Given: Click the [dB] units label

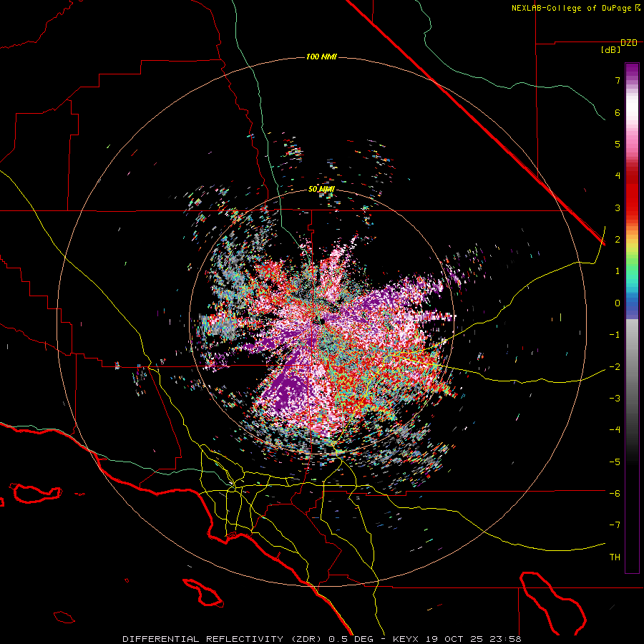Looking at the screenshot, I should [611, 49].
